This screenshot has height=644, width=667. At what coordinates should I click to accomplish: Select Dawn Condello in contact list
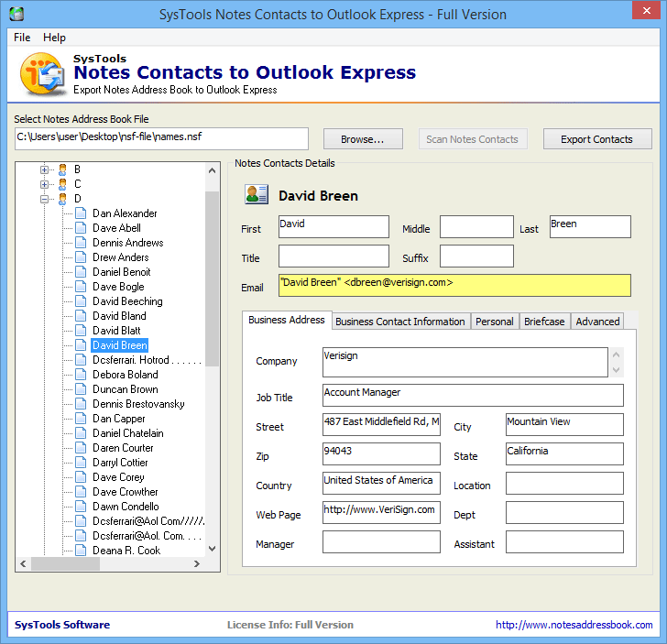click(x=126, y=507)
